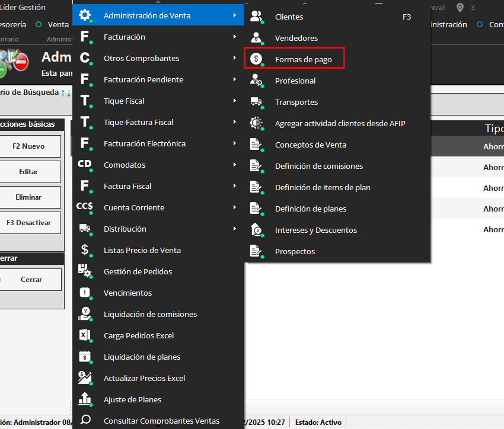
Task: Click the Tipo column header
Action: click(x=493, y=129)
